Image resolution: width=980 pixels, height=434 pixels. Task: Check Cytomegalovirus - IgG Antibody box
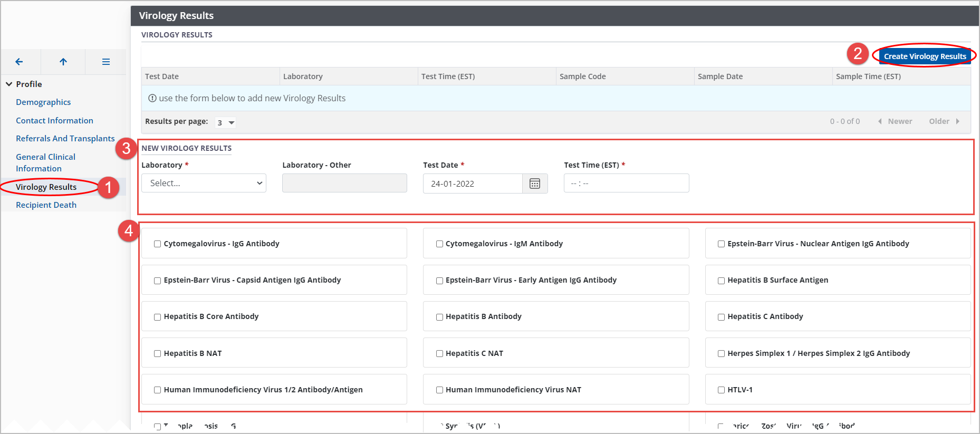pyautogui.click(x=157, y=244)
